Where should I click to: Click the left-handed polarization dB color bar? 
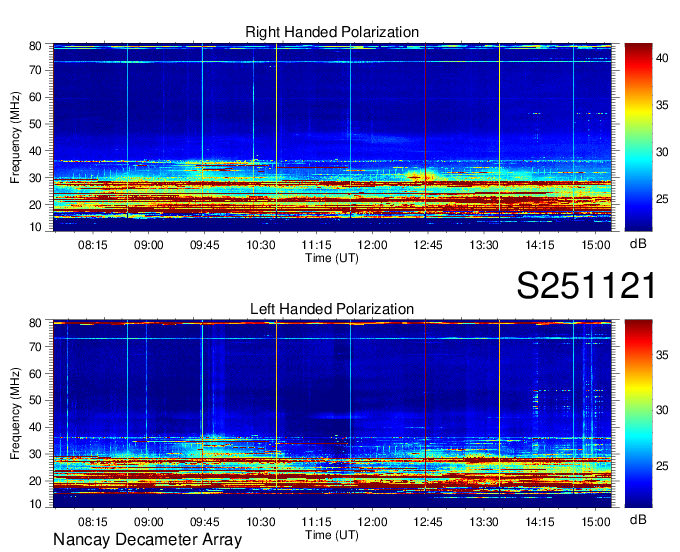click(639, 413)
